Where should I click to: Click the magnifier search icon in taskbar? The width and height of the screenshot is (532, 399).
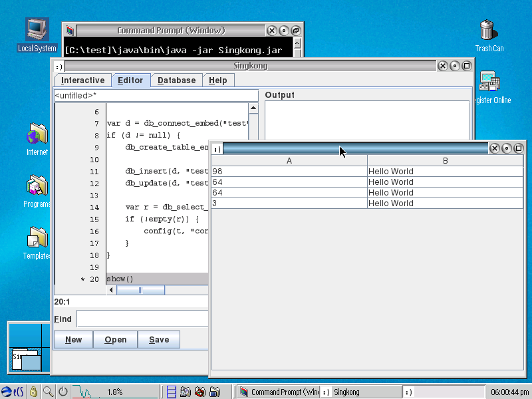48,392
